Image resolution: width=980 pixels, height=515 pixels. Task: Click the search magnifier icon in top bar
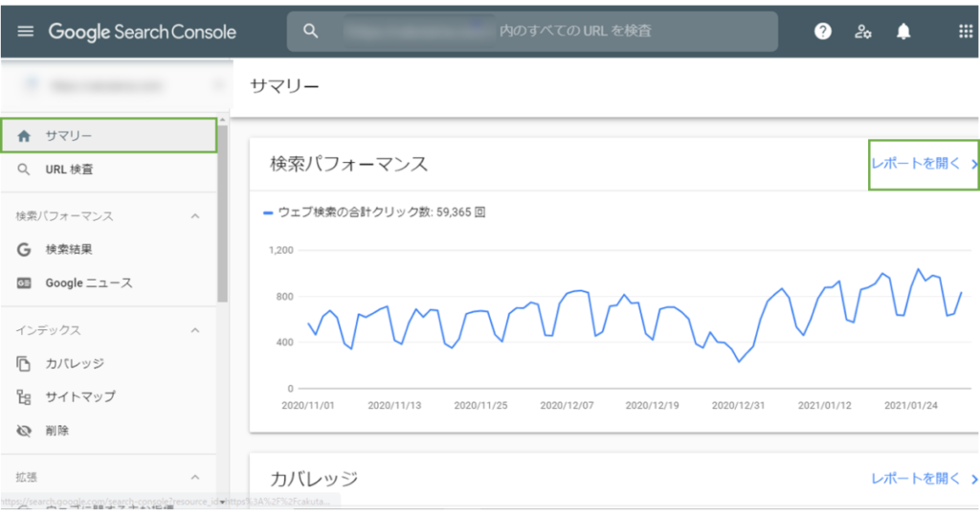311,31
